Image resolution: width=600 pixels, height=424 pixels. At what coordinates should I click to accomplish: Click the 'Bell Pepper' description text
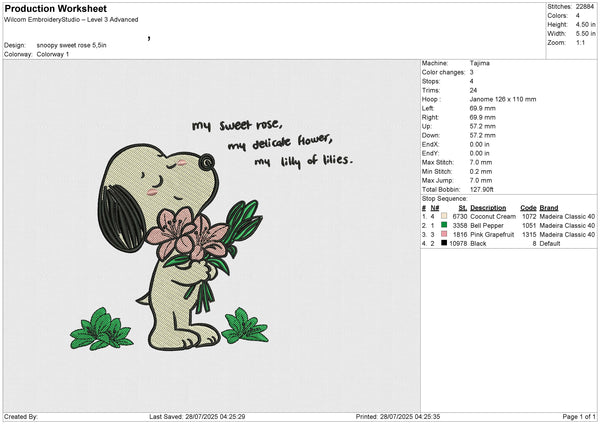487,225
